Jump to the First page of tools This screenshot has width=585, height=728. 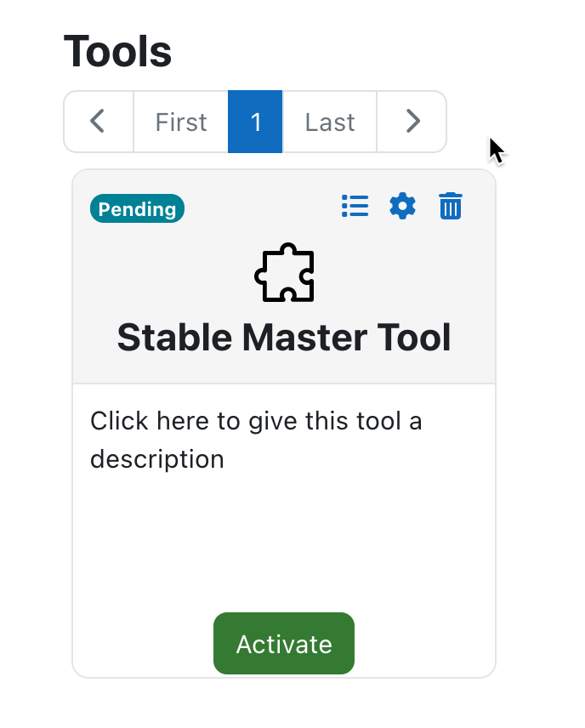(x=181, y=122)
